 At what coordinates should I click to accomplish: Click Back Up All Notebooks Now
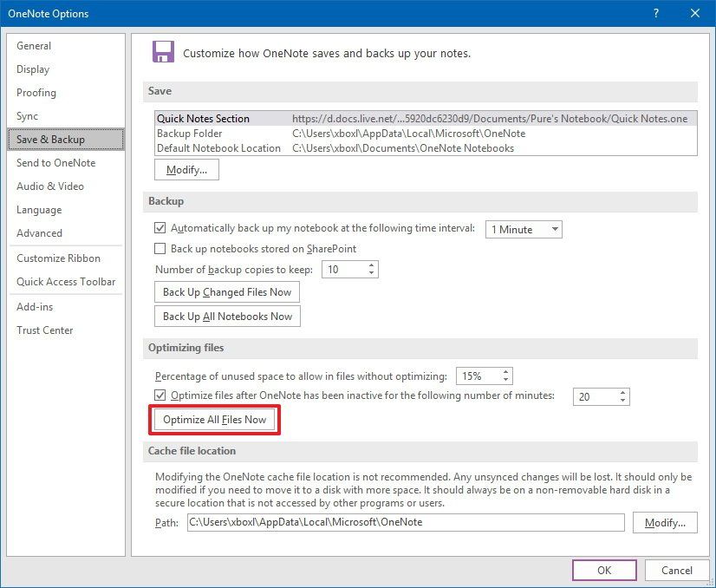click(x=227, y=316)
